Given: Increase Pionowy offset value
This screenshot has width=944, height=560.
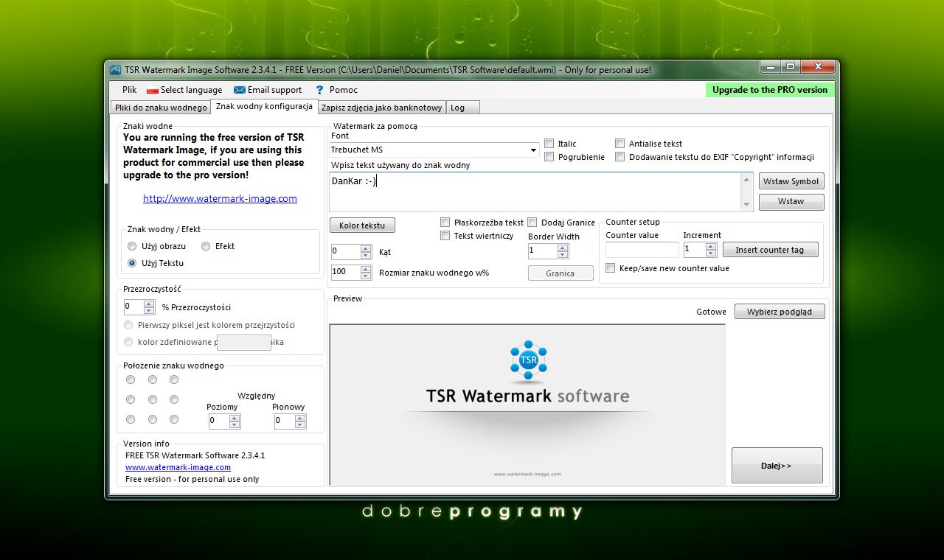Looking at the screenshot, I should point(300,418).
